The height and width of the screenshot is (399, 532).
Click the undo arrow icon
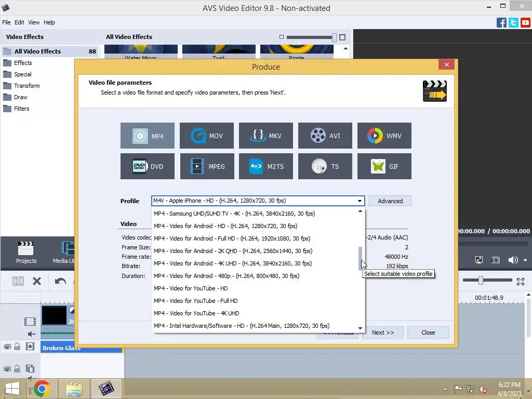tap(60, 281)
